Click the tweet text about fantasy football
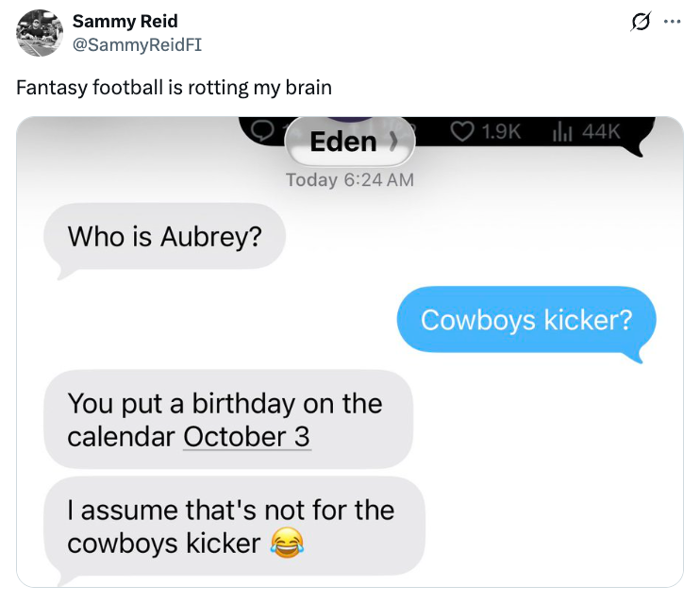 point(175,88)
